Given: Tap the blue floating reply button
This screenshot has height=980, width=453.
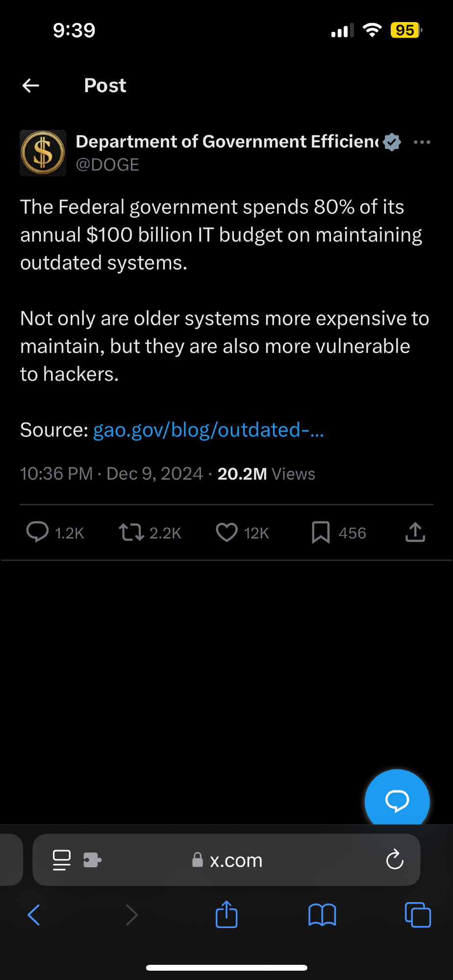Looking at the screenshot, I should click(x=397, y=800).
